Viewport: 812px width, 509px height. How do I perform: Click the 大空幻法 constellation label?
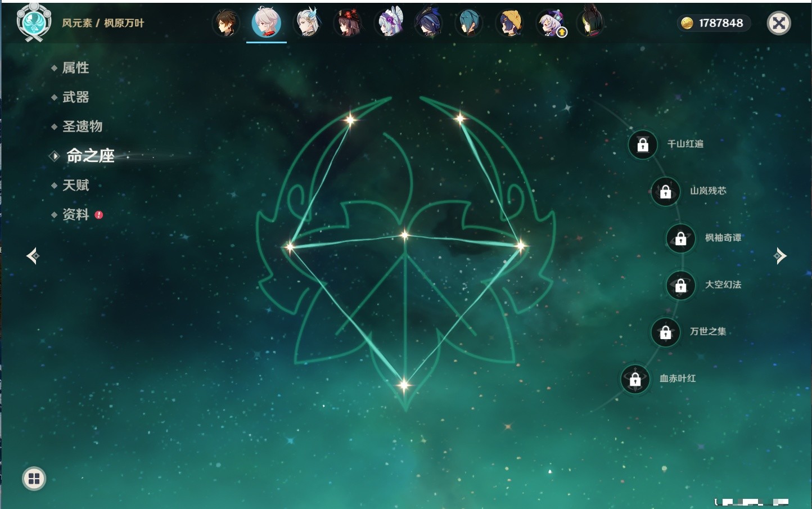[x=723, y=285]
